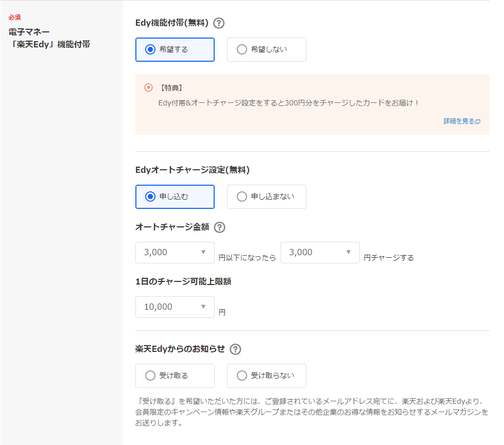Image resolution: width=504 pixels, height=445 pixels.
Task: Open the 10,000 daily charge limit dropdown
Action: [175, 307]
